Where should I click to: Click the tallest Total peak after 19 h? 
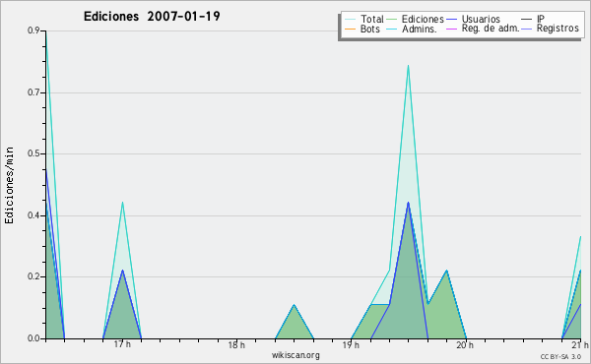(408, 66)
